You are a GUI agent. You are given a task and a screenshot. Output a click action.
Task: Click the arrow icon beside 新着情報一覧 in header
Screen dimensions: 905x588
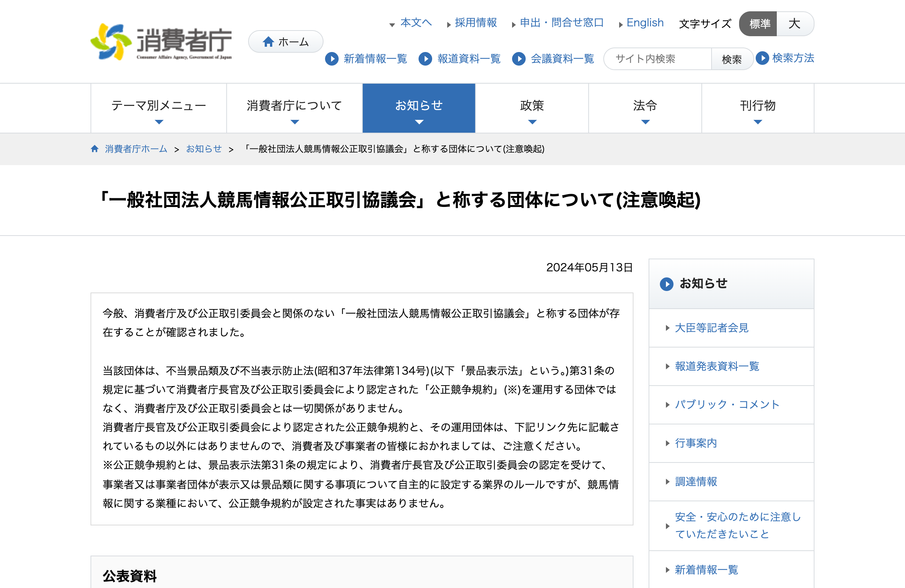click(x=332, y=58)
